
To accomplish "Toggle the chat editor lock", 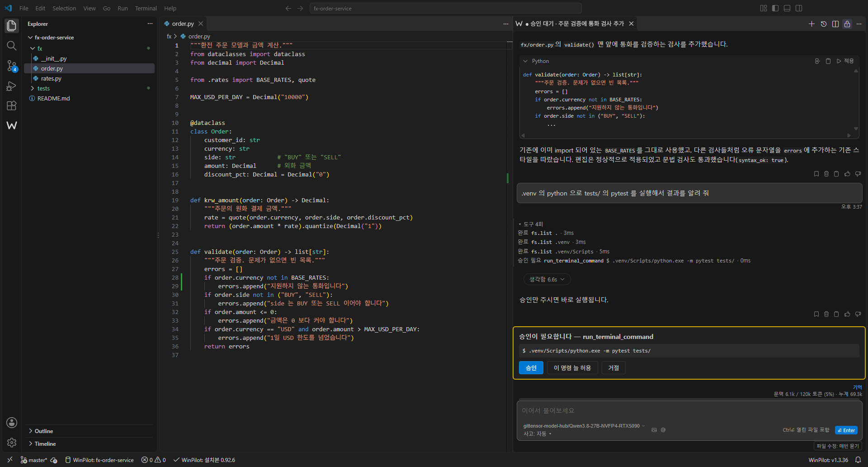I will [x=847, y=24].
